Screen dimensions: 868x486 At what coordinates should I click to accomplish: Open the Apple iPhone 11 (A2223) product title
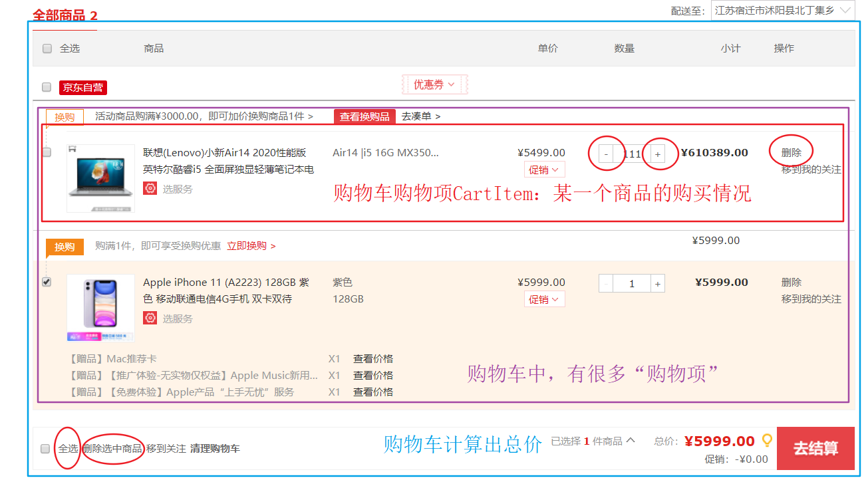coord(226,291)
